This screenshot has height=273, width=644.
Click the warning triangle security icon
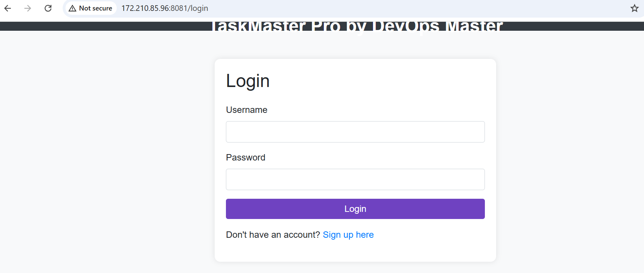click(x=72, y=8)
